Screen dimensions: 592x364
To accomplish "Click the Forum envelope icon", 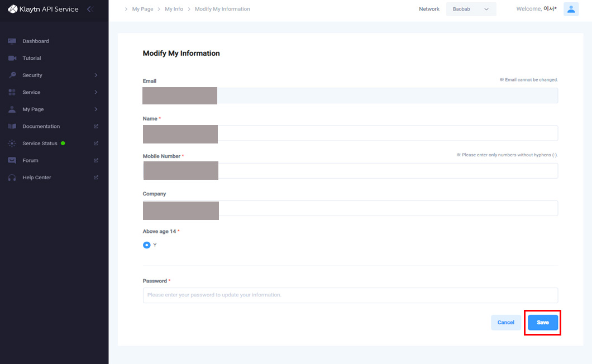I will [x=12, y=160].
